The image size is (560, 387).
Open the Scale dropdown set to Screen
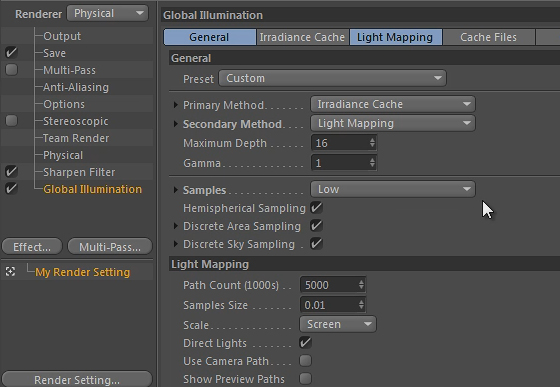(338, 324)
